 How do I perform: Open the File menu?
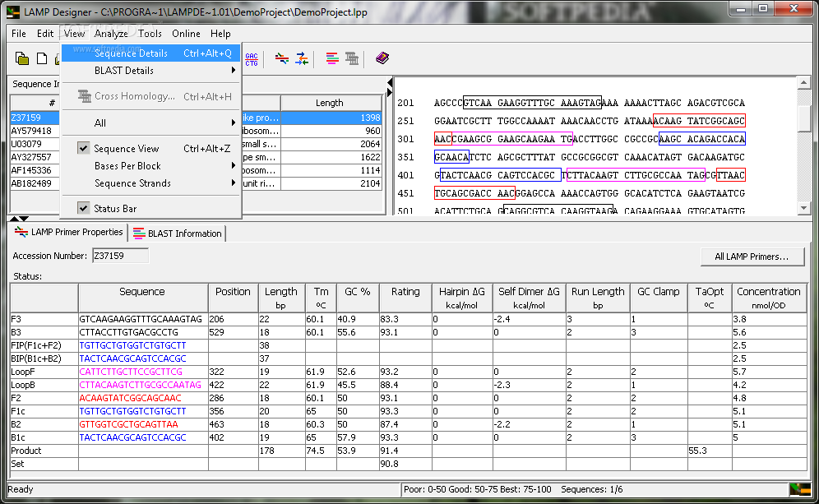coord(19,34)
